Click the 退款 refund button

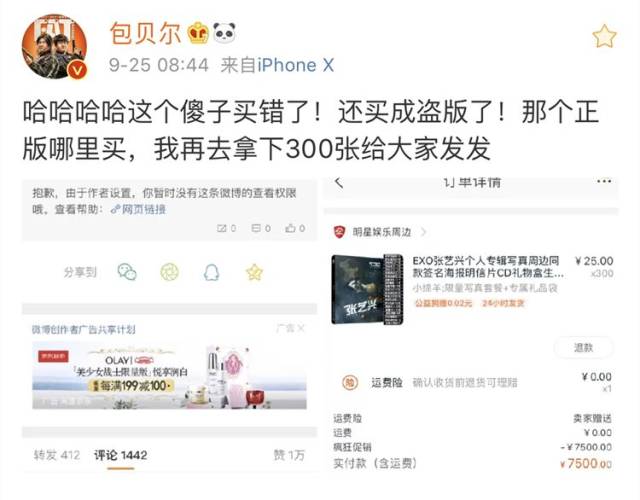(583, 348)
